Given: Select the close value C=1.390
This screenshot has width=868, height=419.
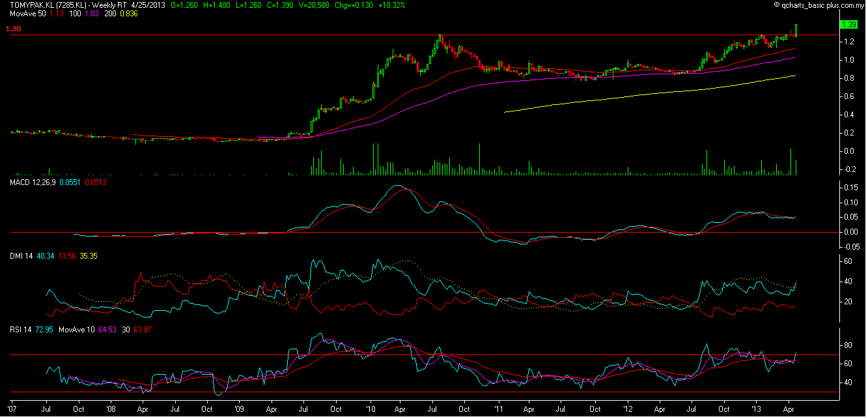Looking at the screenshot, I should pyautogui.click(x=279, y=5).
